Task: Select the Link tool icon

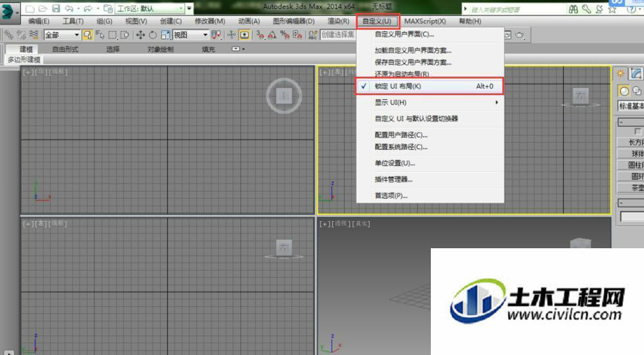Action: point(8,35)
